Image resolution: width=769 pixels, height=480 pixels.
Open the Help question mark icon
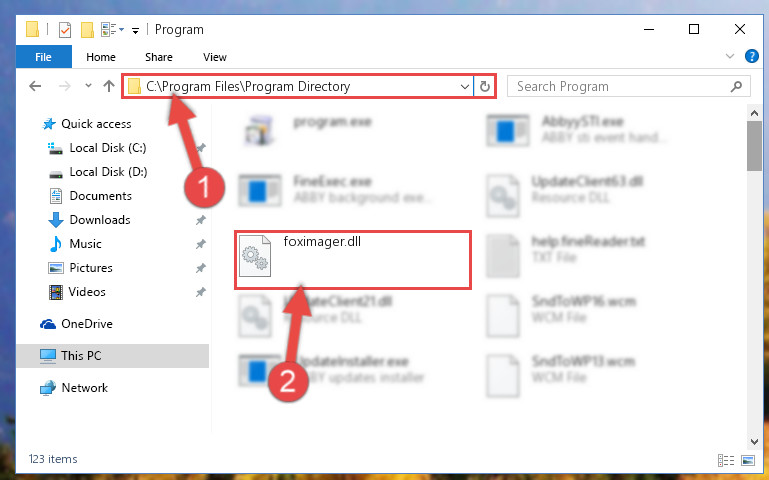coord(751,56)
